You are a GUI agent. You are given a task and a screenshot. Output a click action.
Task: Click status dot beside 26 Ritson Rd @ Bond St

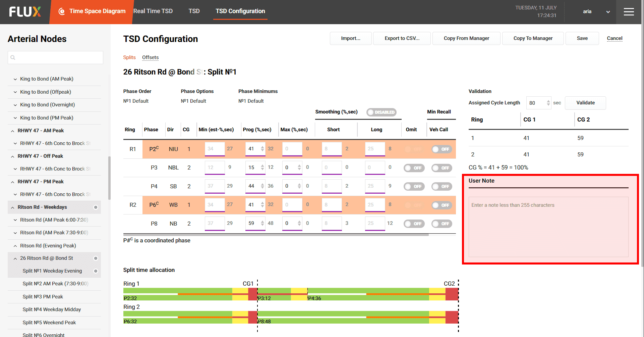pos(96,258)
